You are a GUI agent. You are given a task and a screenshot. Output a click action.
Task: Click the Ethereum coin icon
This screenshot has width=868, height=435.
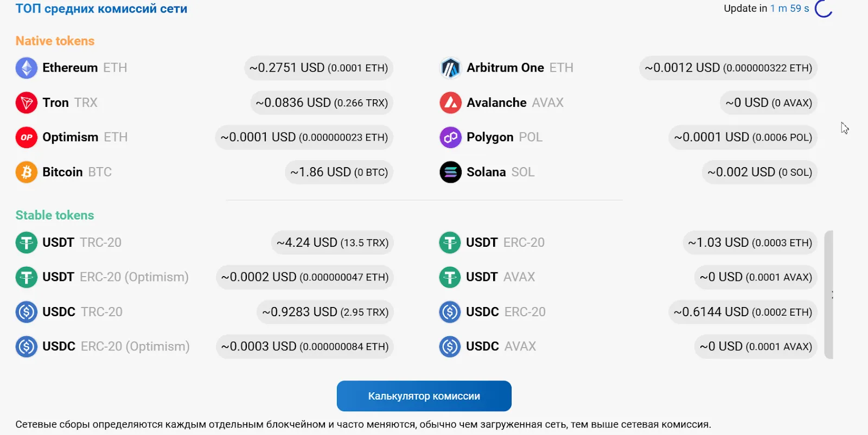(x=26, y=68)
